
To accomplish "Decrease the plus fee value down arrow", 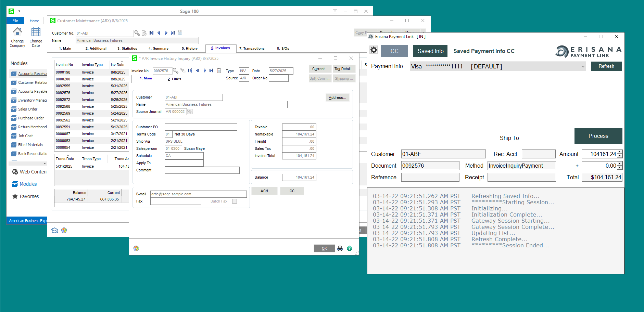I will 620,168.
